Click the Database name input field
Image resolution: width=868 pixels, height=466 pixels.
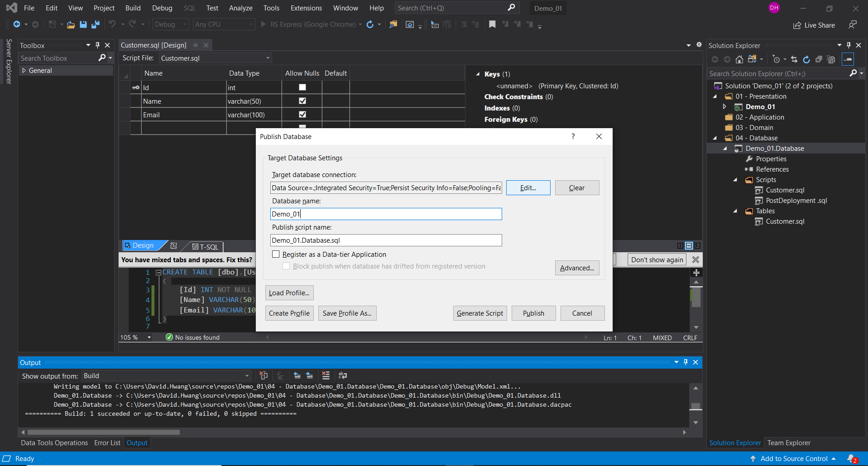pos(386,214)
